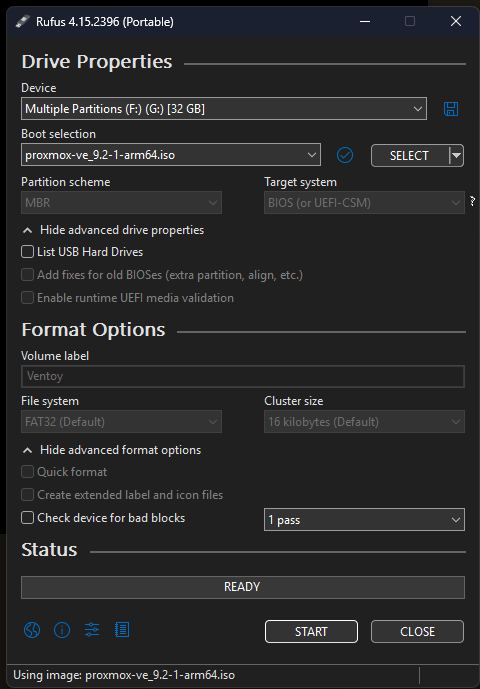Enable Check device for bad blocks
The image size is (480, 689).
(27, 518)
